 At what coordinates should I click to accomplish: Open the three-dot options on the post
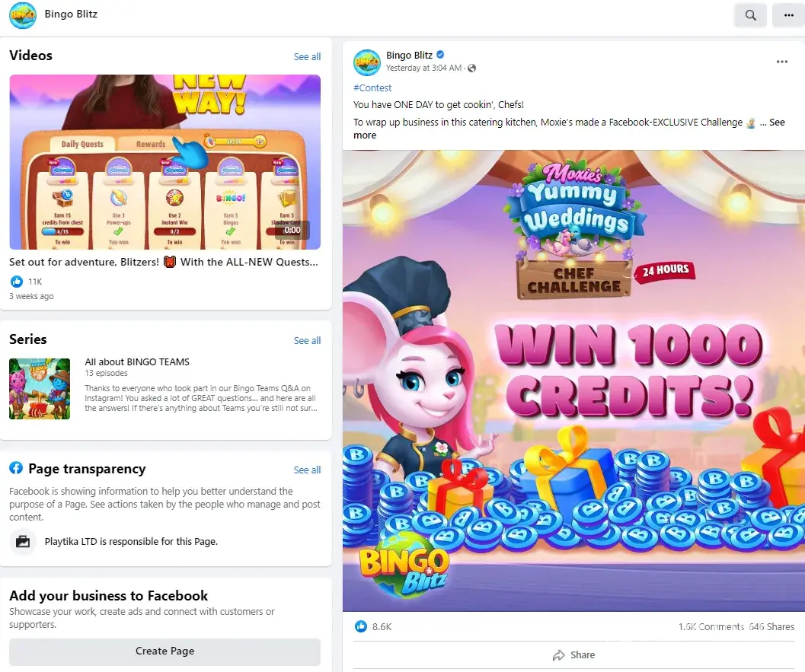point(781,62)
